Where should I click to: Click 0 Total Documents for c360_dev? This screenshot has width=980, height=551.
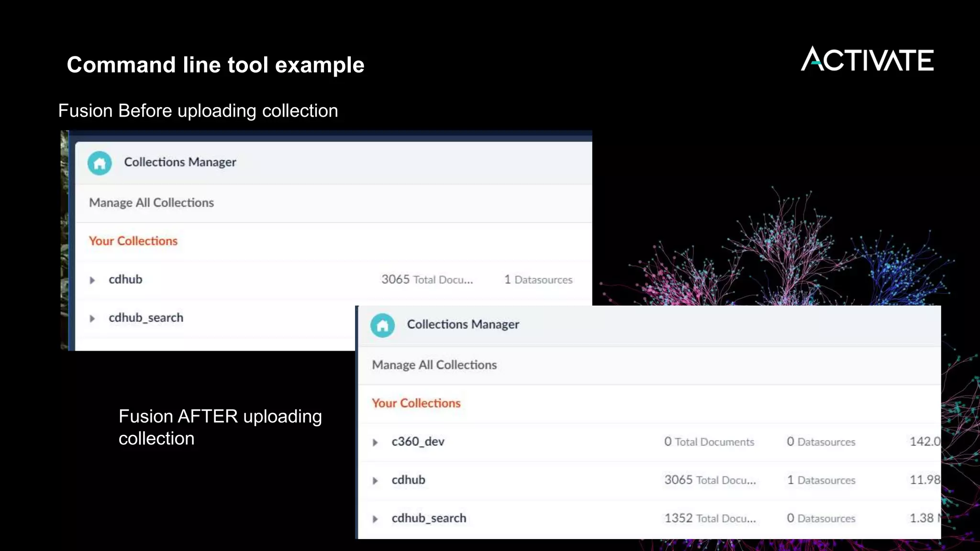[x=709, y=441]
